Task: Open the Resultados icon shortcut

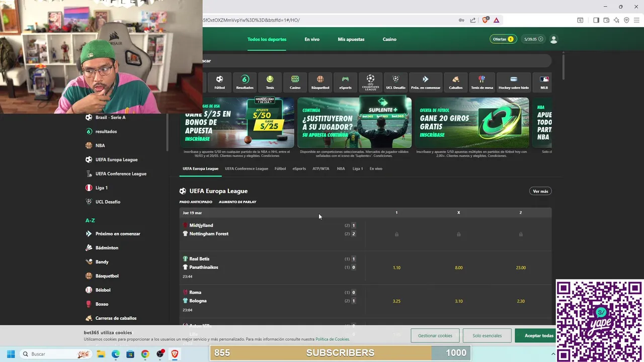Action: point(245,82)
